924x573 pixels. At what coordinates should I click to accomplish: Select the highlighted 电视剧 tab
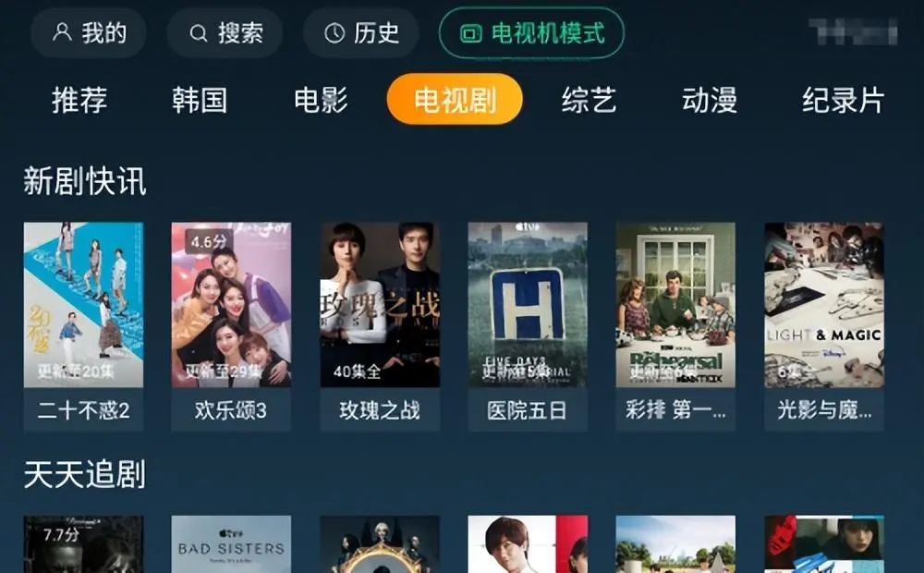pos(455,99)
